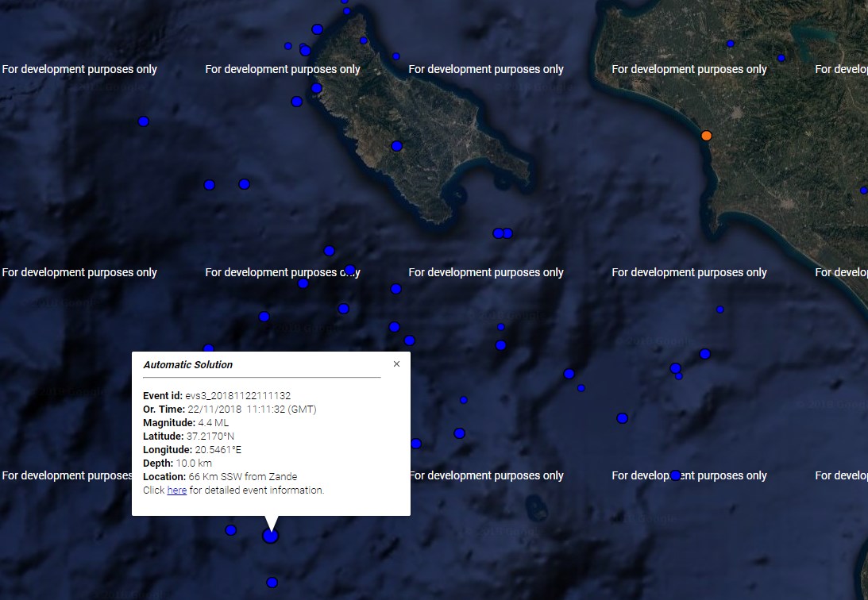Select Event id value 'evs3_20181122111132'

[238, 396]
